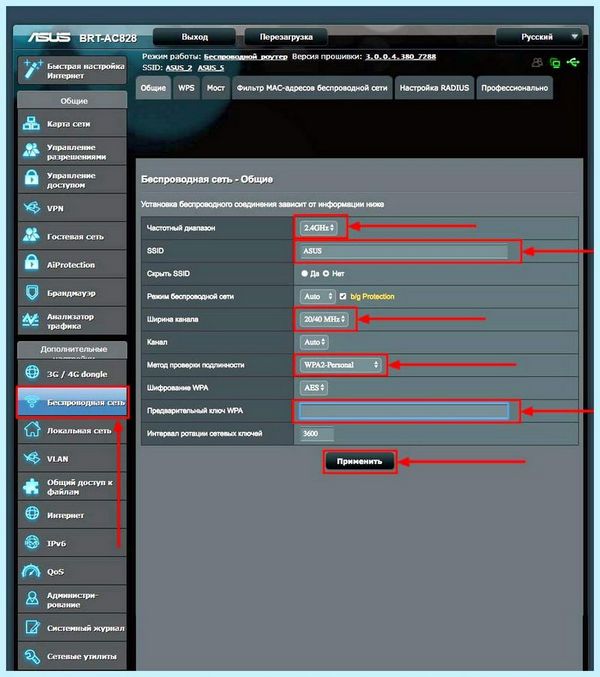This screenshot has height=677, width=600.
Task: Click the Перезагрузка button
Action: tap(286, 37)
